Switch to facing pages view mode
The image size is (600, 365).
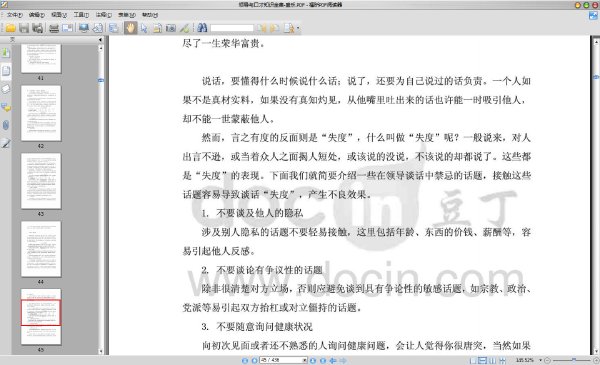pyautogui.click(x=492, y=360)
